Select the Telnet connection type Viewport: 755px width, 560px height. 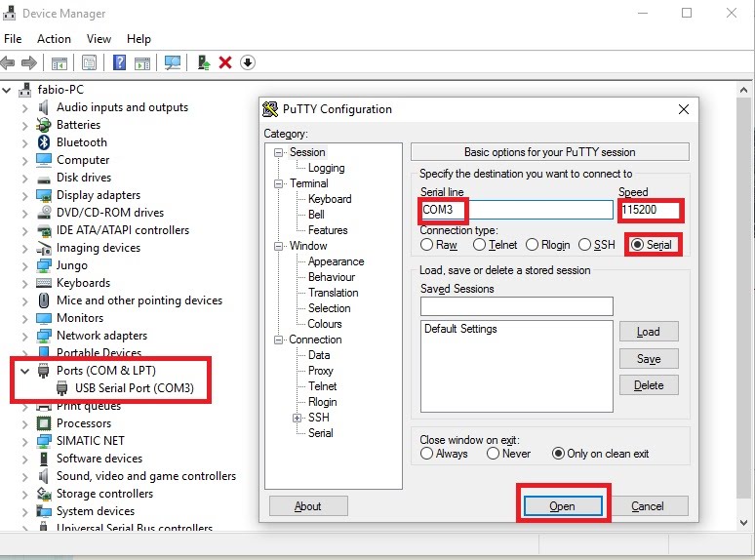coord(479,245)
